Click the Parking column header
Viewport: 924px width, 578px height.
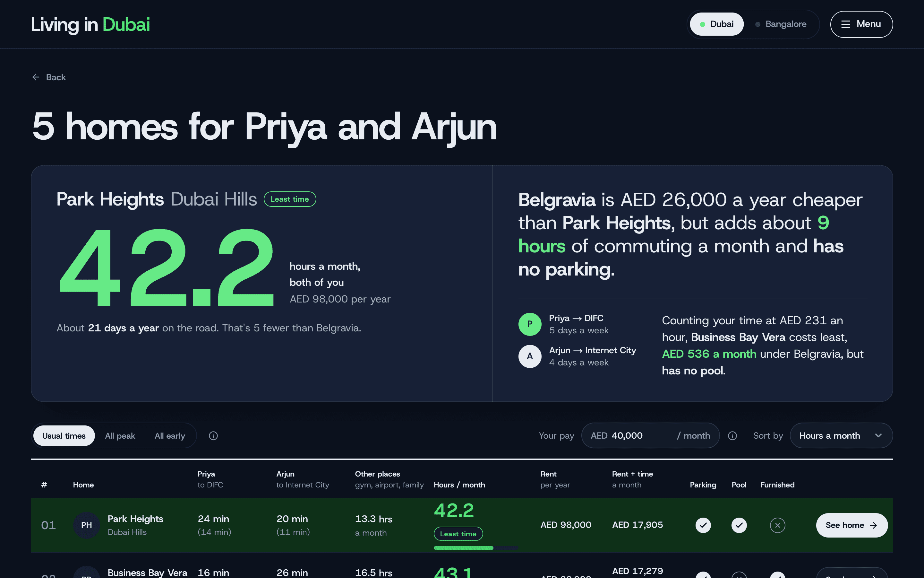(703, 485)
